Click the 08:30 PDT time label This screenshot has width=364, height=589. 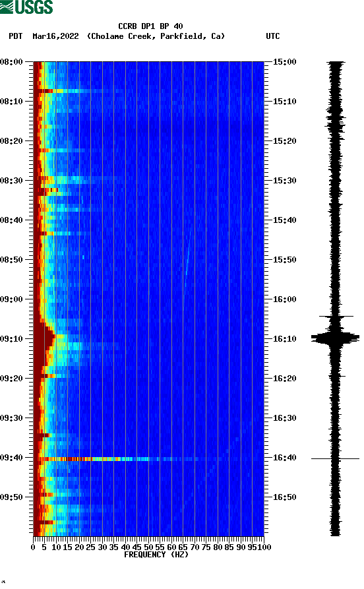click(x=11, y=180)
